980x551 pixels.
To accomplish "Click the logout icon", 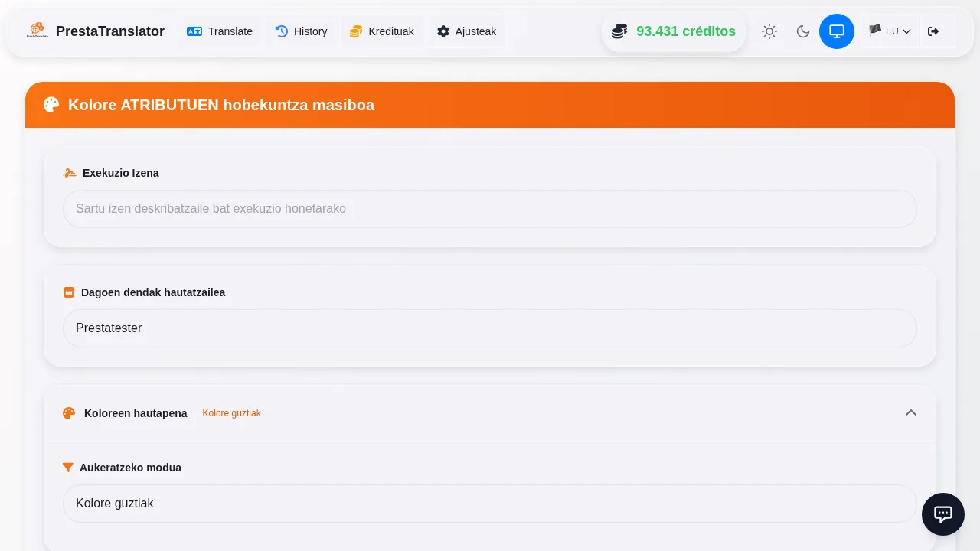I will (933, 31).
